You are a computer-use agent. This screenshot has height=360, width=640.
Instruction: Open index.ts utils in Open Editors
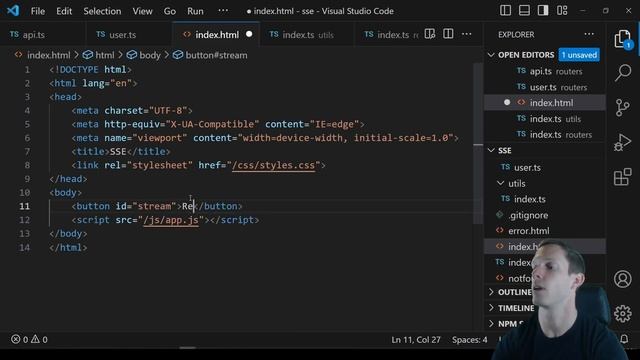544,119
